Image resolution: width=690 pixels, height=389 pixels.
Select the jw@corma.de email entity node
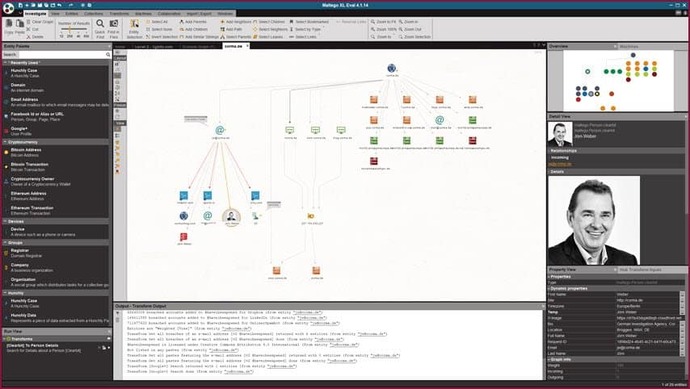(220, 131)
